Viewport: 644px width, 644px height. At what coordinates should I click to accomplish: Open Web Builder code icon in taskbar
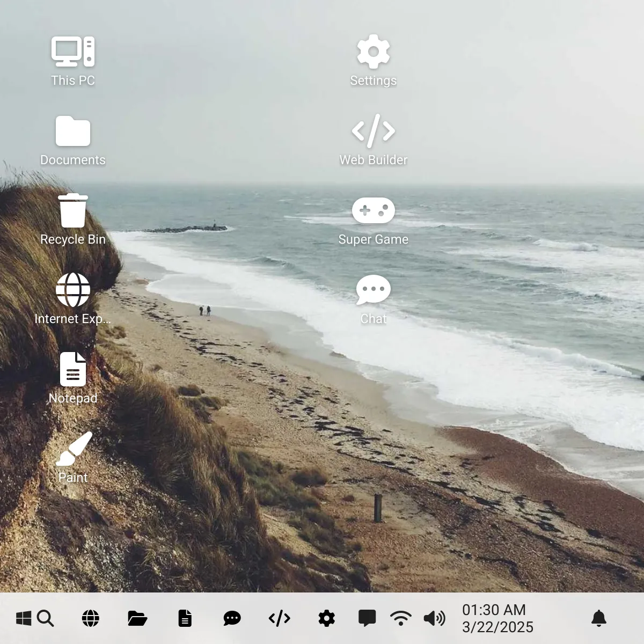tap(279, 618)
